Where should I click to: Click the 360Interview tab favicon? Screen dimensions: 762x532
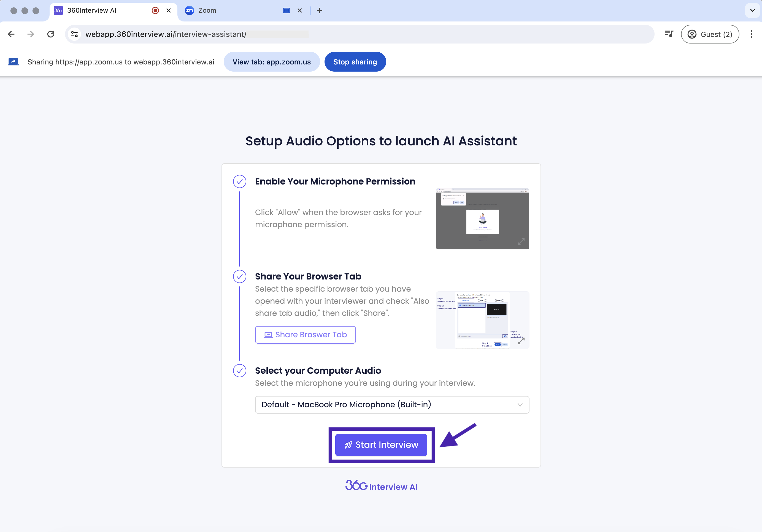[x=58, y=11]
